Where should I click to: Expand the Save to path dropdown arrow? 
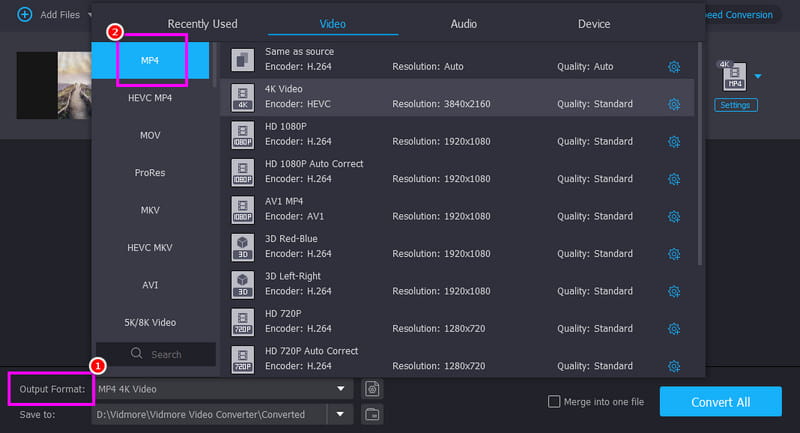pos(340,415)
